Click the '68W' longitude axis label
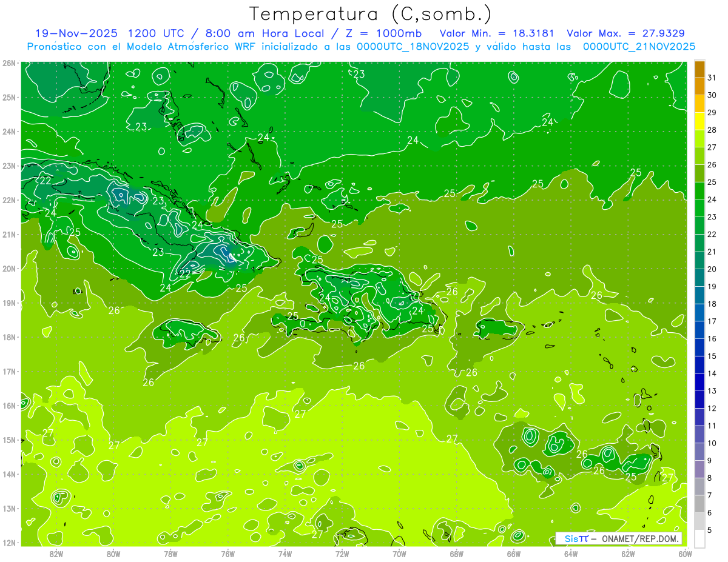 457,554
